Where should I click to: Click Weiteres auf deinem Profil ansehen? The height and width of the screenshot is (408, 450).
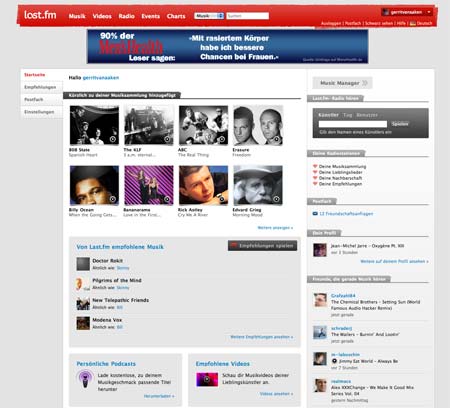click(x=394, y=261)
